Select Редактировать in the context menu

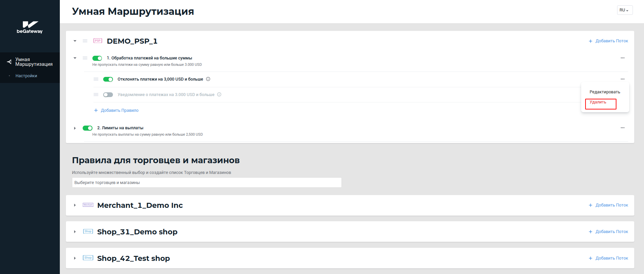click(x=604, y=92)
